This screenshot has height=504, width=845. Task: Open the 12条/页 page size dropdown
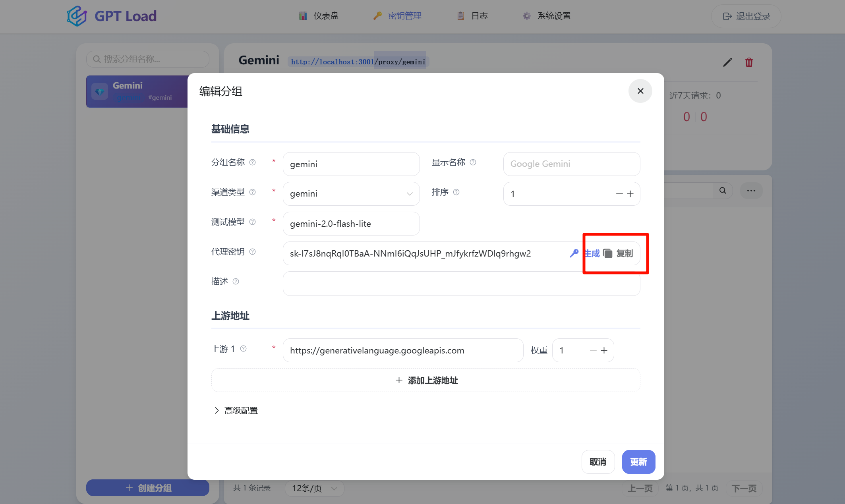[x=314, y=488]
